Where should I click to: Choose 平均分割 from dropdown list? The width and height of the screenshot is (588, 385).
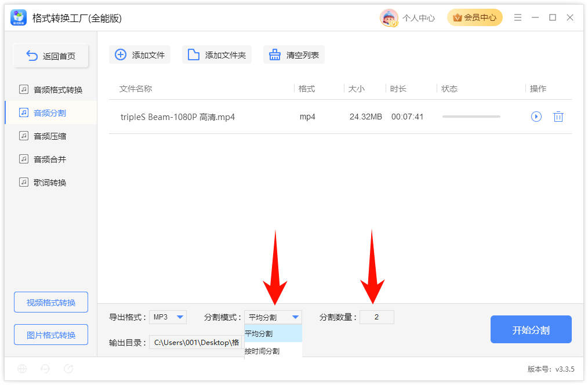(x=273, y=333)
